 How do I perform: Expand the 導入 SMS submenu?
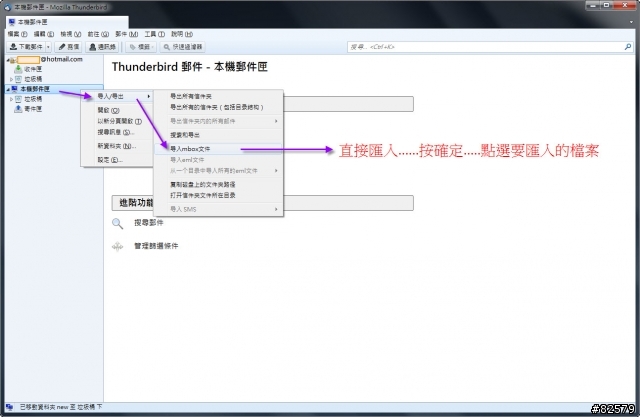coord(218,209)
